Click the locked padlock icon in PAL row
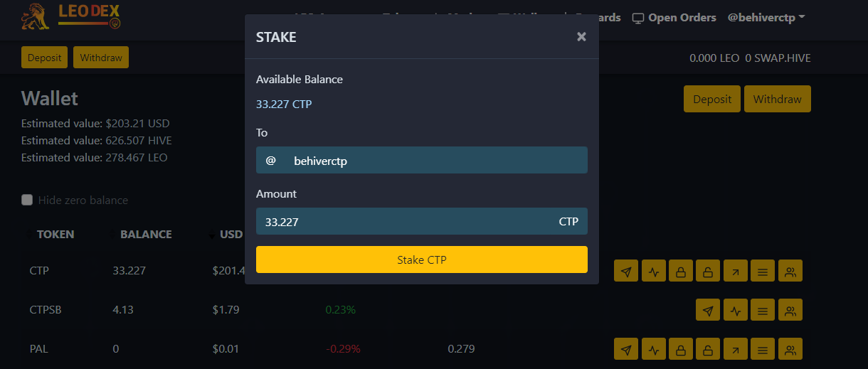868x369 pixels. pyautogui.click(x=681, y=349)
